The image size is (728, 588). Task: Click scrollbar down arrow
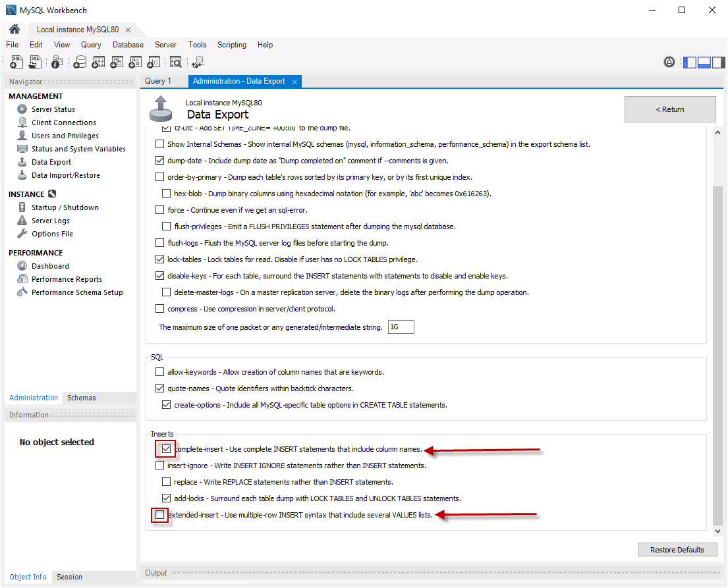717,531
